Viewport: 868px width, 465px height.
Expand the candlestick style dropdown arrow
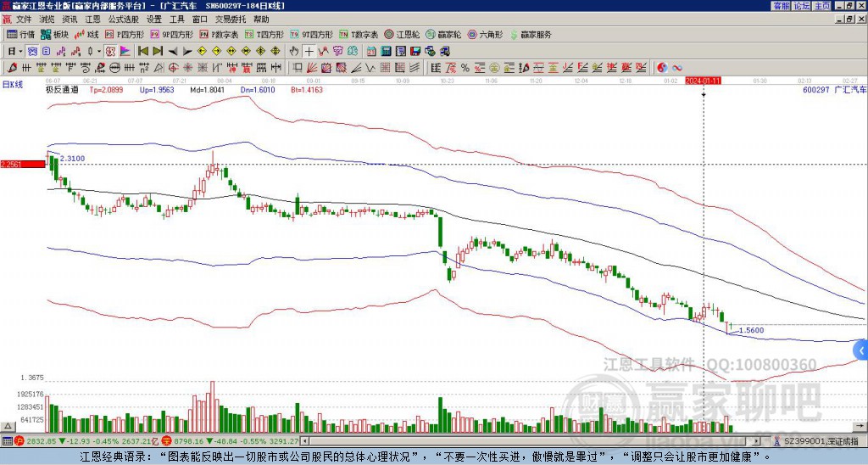(98, 51)
